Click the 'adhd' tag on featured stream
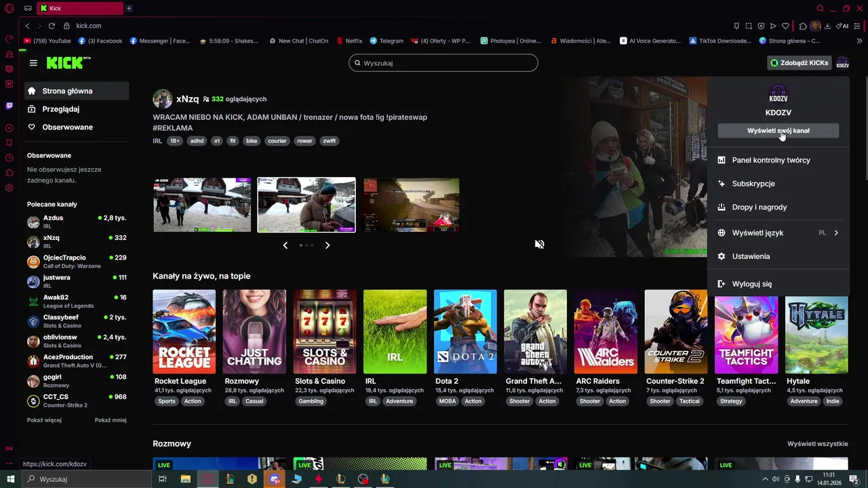 pyautogui.click(x=197, y=141)
